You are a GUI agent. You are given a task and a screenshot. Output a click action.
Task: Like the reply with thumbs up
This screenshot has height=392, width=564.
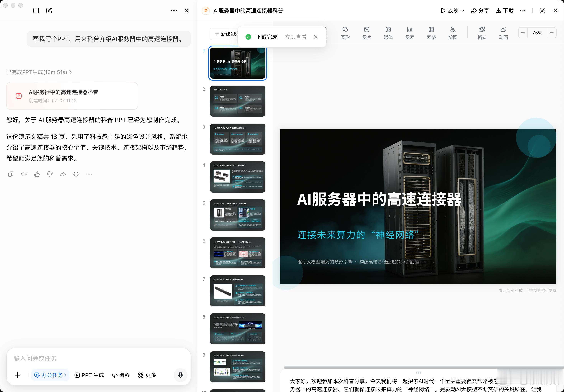(37, 174)
